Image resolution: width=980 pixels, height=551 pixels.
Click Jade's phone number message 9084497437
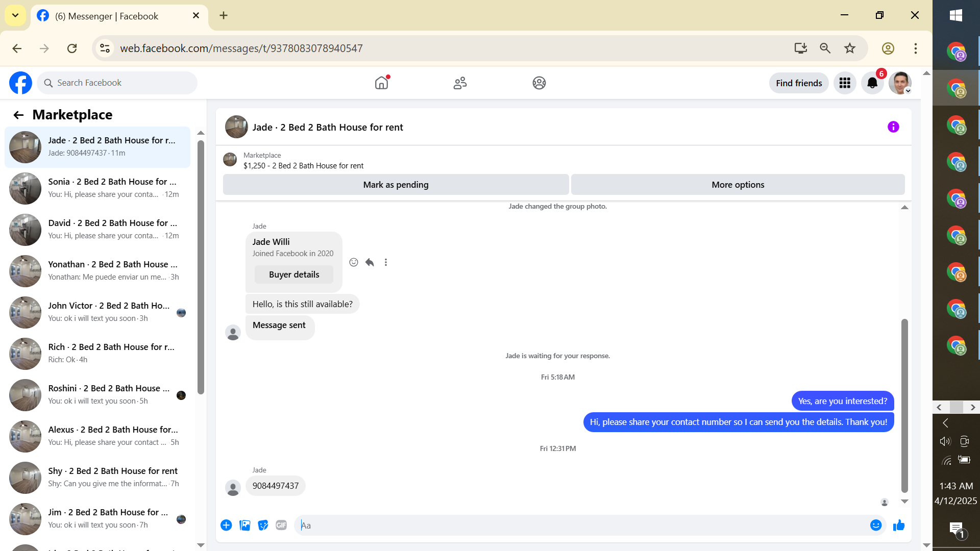(275, 486)
